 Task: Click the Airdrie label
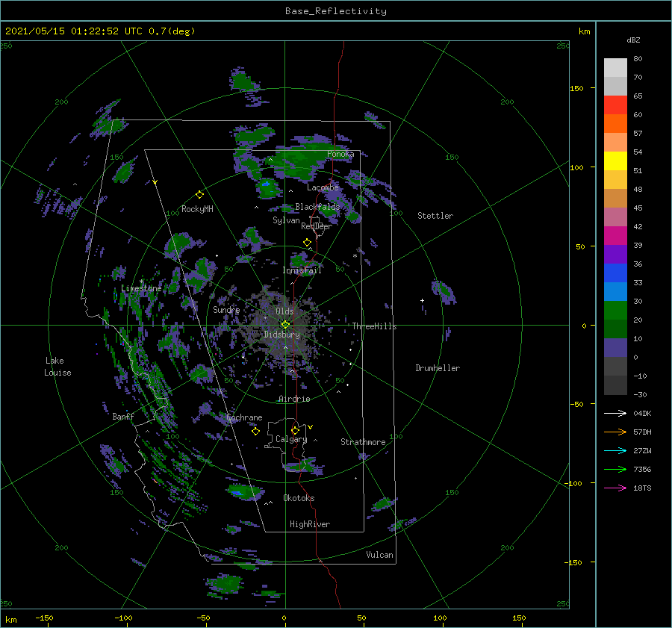[294, 399]
